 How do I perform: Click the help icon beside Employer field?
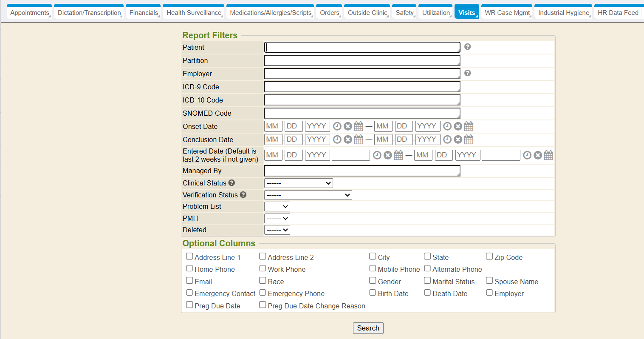467,73
